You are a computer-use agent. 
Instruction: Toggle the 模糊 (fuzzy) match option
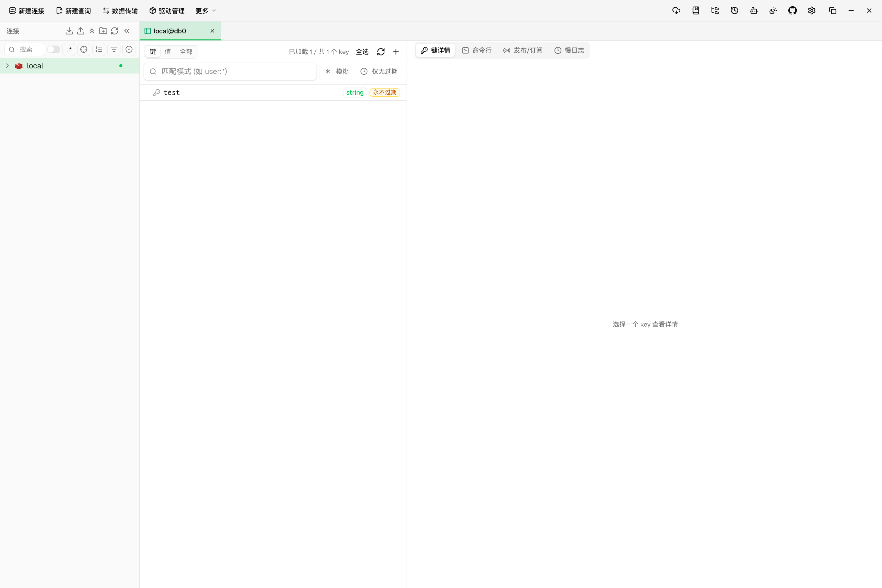coord(337,71)
